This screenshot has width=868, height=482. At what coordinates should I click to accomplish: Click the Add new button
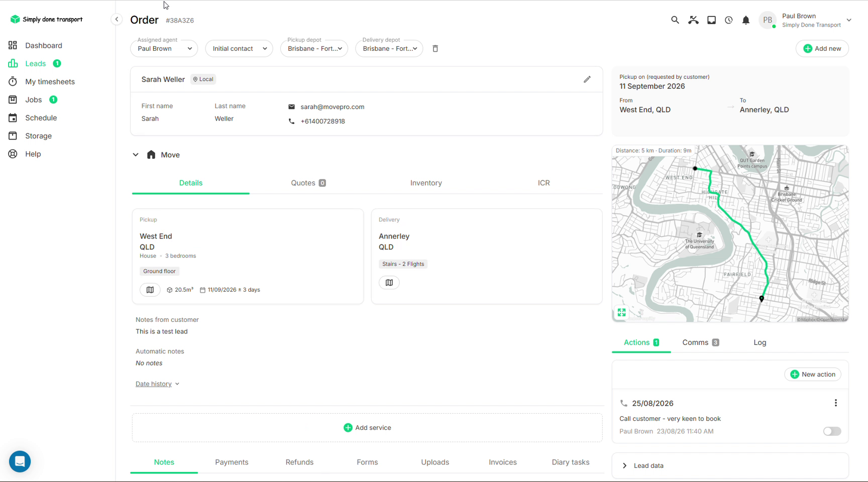click(822, 49)
